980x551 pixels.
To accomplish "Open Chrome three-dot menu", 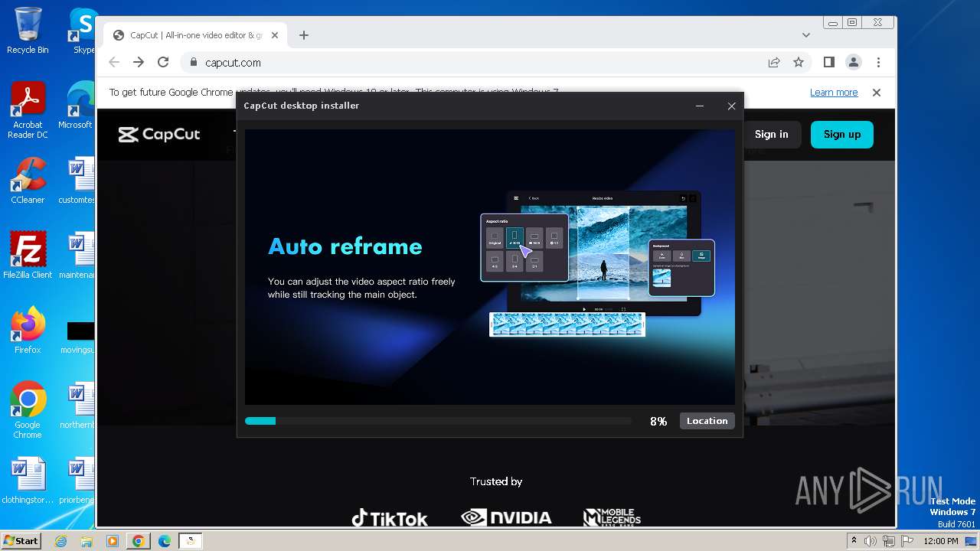I will click(x=878, y=63).
